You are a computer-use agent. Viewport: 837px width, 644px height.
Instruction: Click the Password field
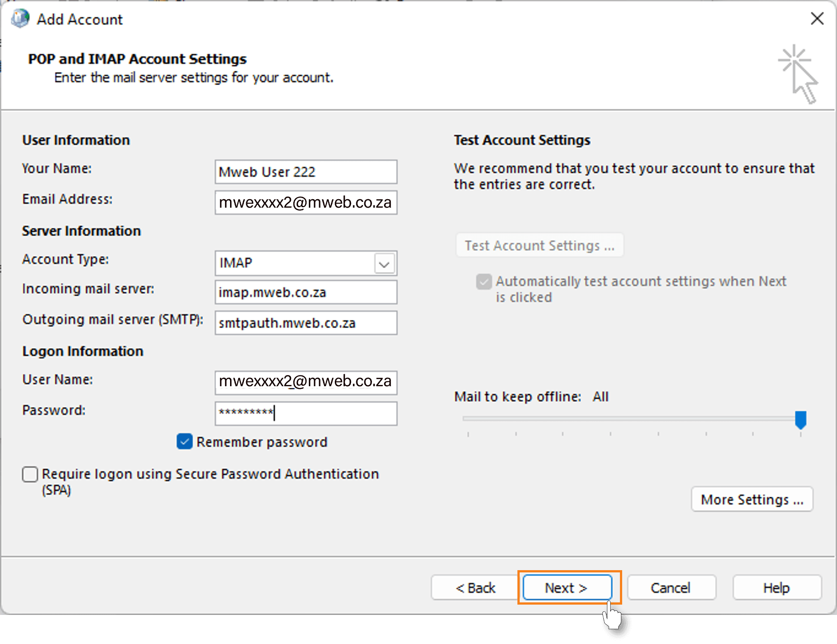(x=306, y=414)
